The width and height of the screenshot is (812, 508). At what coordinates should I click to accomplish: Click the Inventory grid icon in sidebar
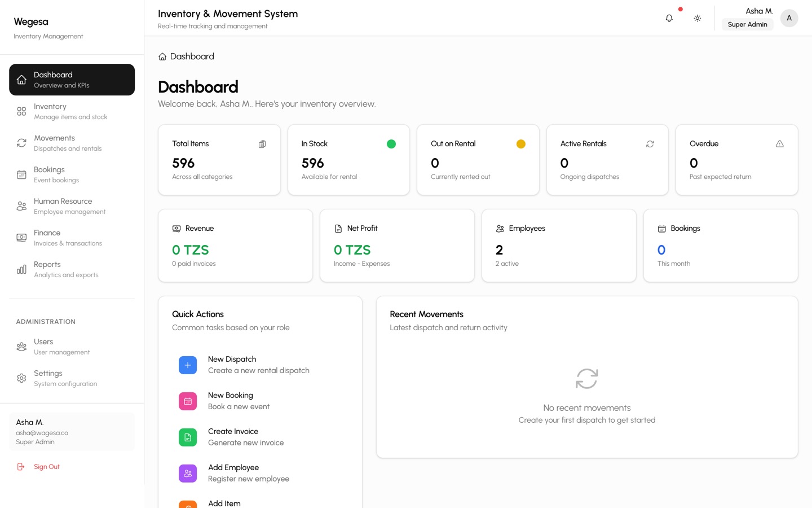[x=21, y=111]
